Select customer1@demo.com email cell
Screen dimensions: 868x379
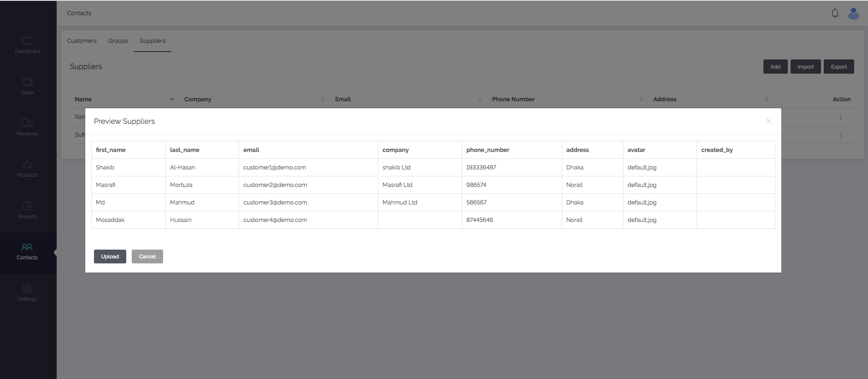(x=275, y=168)
